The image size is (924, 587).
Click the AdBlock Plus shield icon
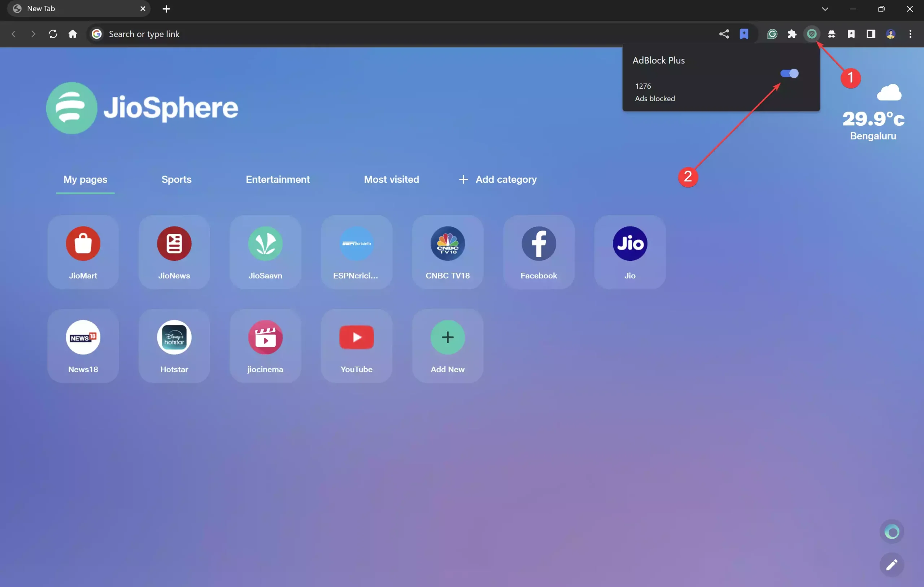812,34
